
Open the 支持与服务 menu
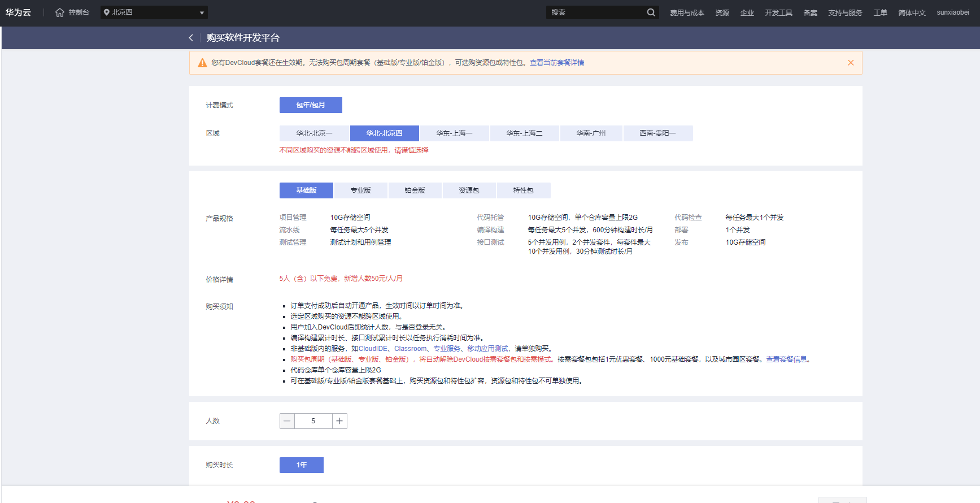click(x=845, y=12)
